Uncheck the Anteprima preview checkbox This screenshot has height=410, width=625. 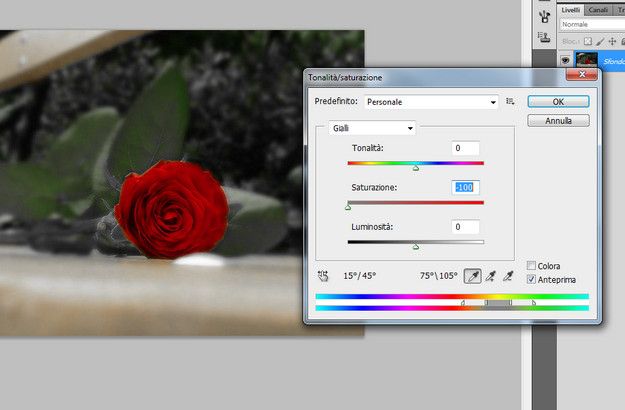(531, 280)
